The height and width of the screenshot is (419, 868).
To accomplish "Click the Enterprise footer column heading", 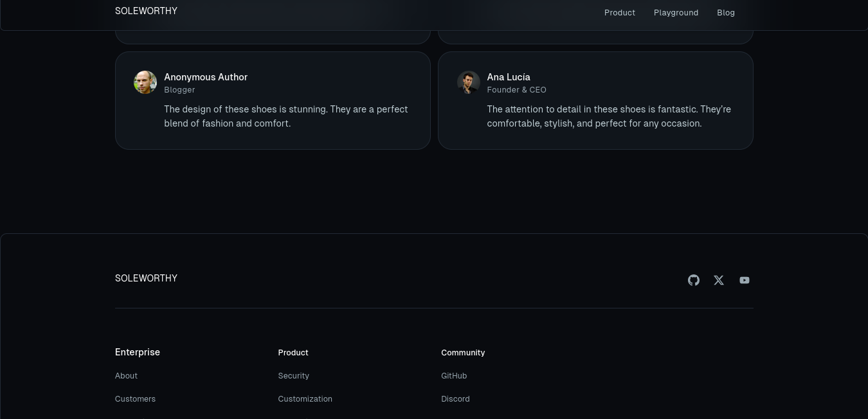I will pos(137,352).
